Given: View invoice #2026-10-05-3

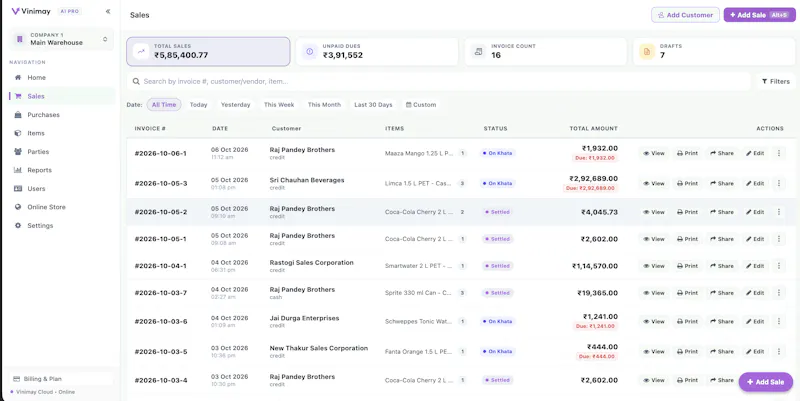Looking at the screenshot, I should click(x=654, y=183).
